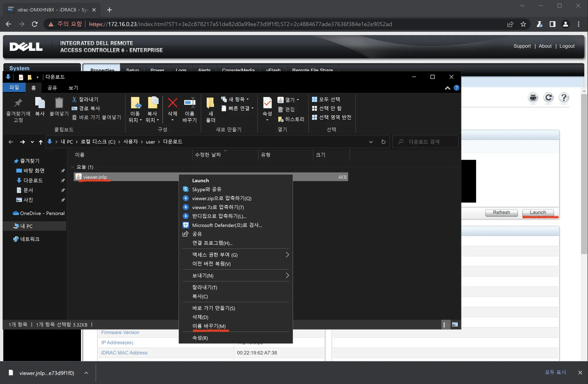Click the Rename ribbon icon
Image resolution: width=588 pixels, height=384 pixels.
pyautogui.click(x=189, y=103)
